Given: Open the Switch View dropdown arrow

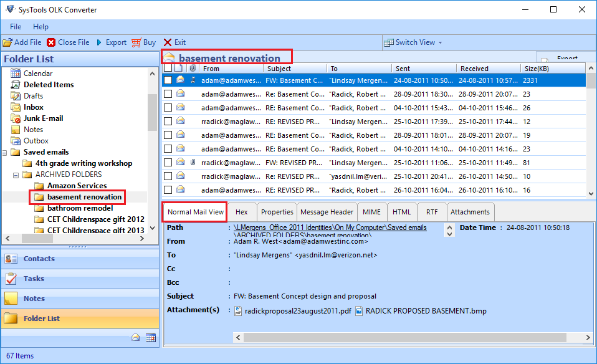Looking at the screenshot, I should pos(440,42).
